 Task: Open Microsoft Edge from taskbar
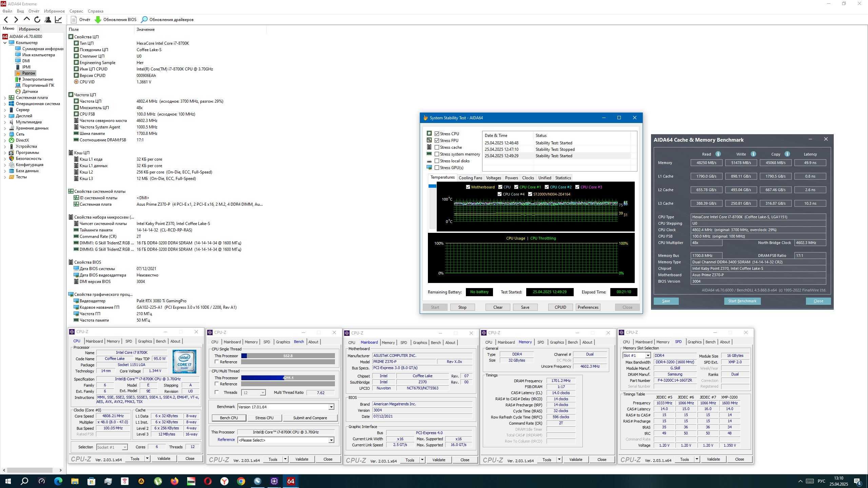(x=58, y=481)
